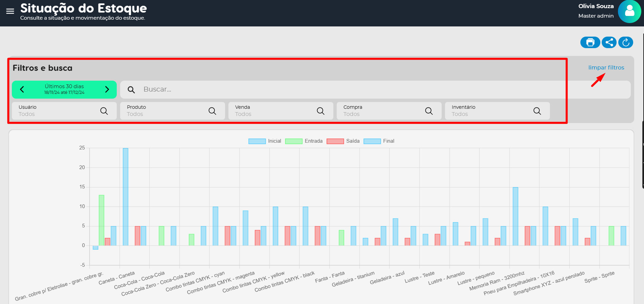
Task: Click the print report icon
Action: [590, 42]
